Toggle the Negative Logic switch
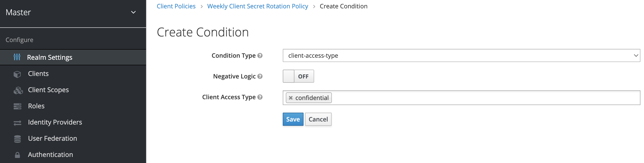This screenshot has height=163, width=644. tap(298, 76)
